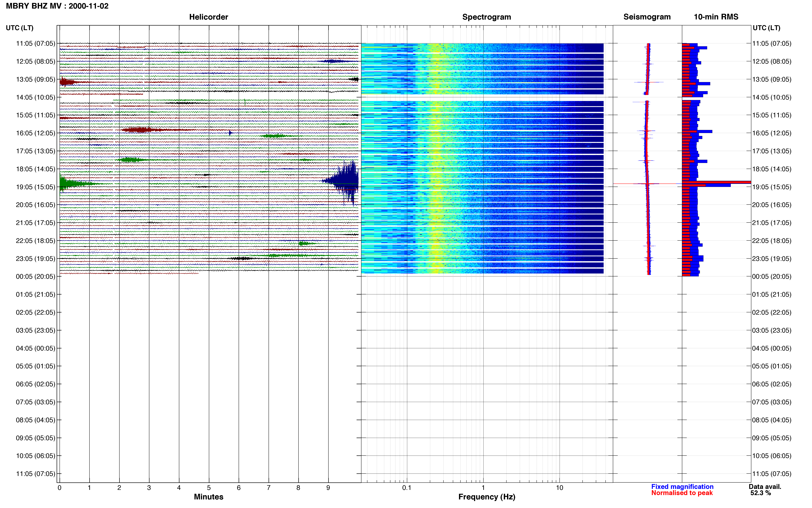
Task: Click the "Normalised to peak" legend text
Action: pyautogui.click(x=682, y=493)
